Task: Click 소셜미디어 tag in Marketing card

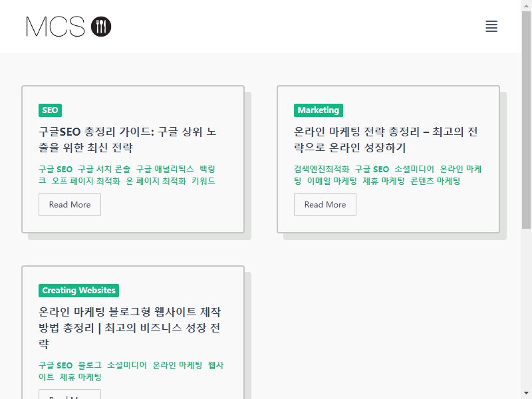Action: click(414, 170)
